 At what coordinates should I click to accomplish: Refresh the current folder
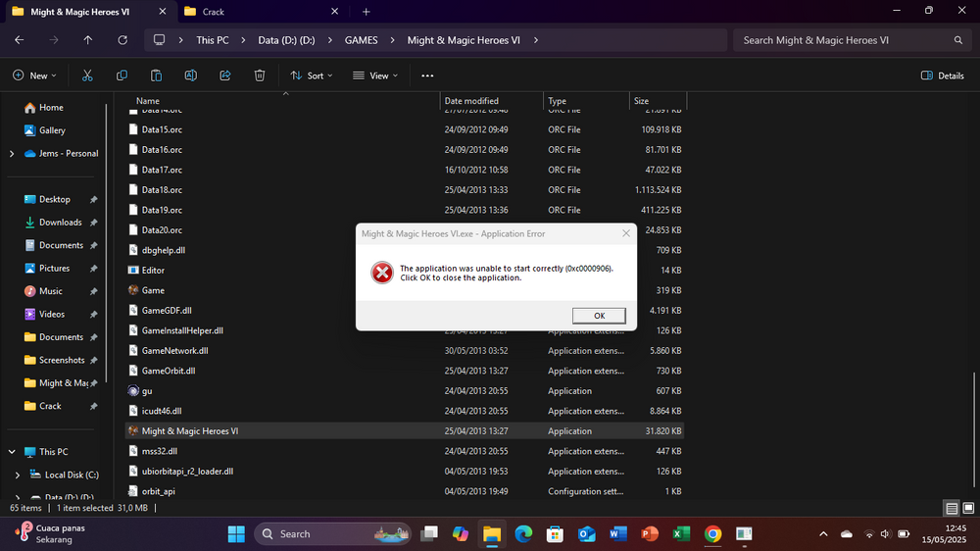(x=122, y=40)
